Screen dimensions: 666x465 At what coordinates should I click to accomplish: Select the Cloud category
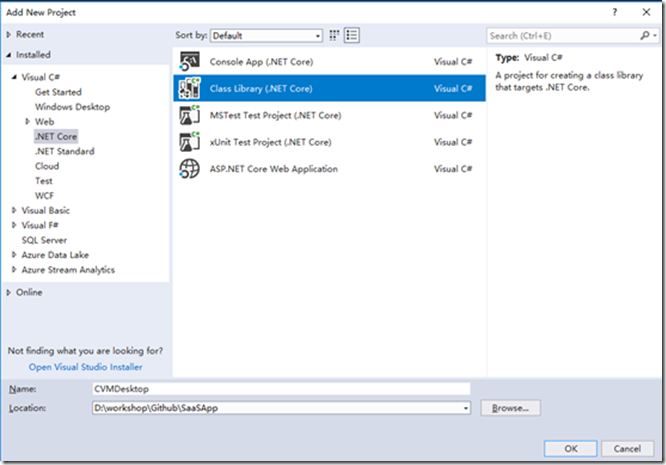[x=47, y=166]
